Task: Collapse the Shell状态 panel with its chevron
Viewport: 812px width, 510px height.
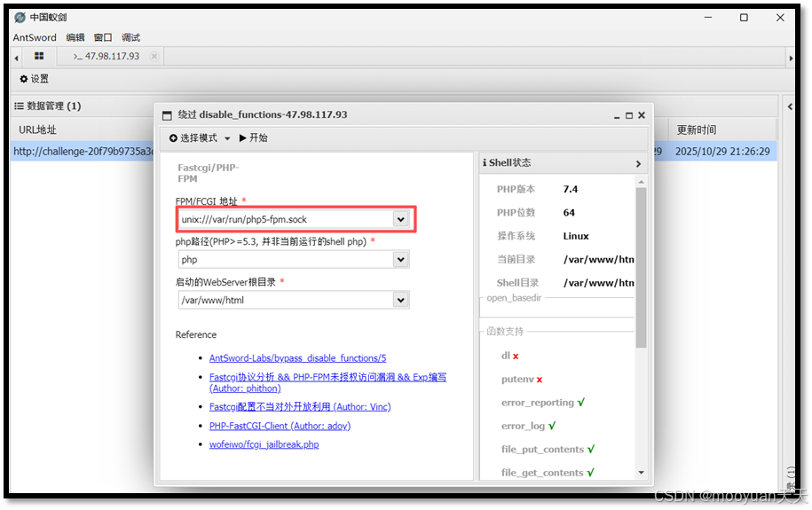Action: [638, 163]
